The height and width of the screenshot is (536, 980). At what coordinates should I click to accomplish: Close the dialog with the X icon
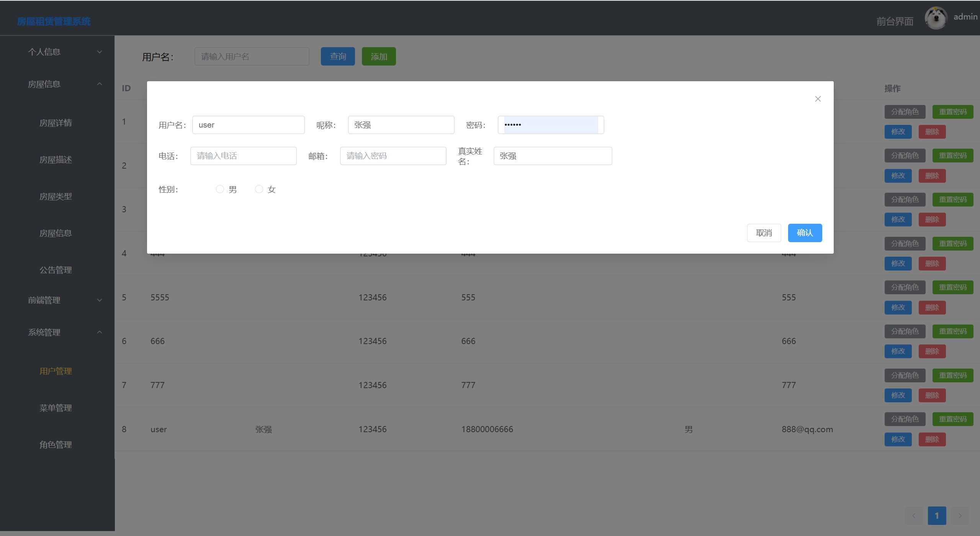(x=818, y=99)
